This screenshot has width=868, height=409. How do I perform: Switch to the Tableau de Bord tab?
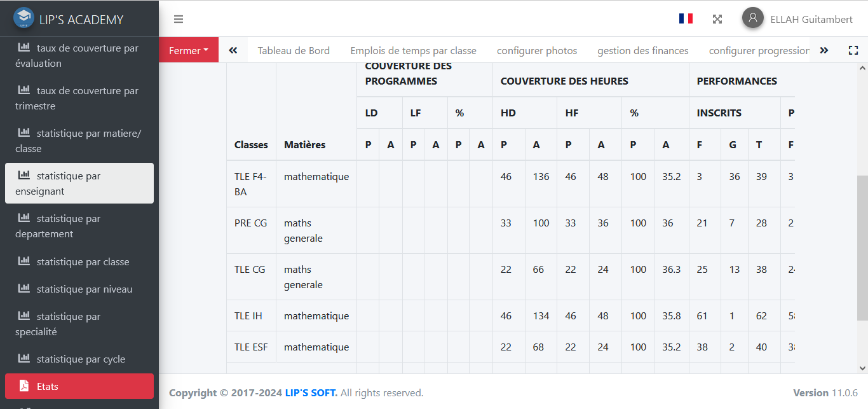(294, 50)
